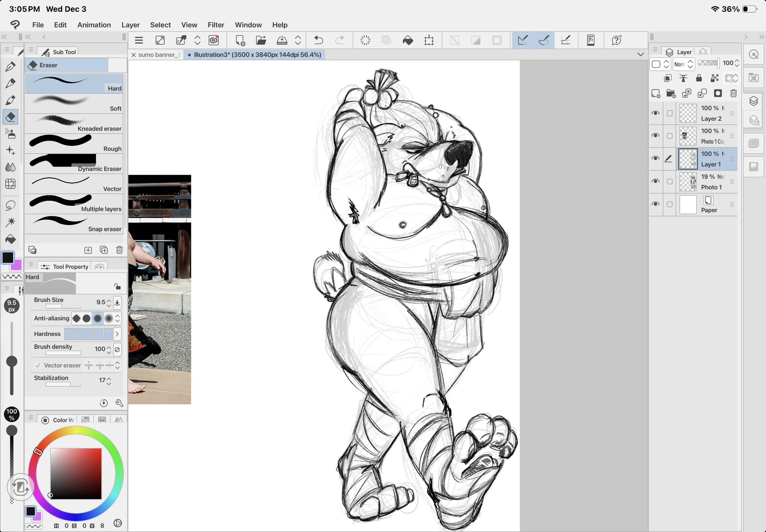Click the red hue on color wheel
Screen dimensions: 766x532
(x=38, y=452)
